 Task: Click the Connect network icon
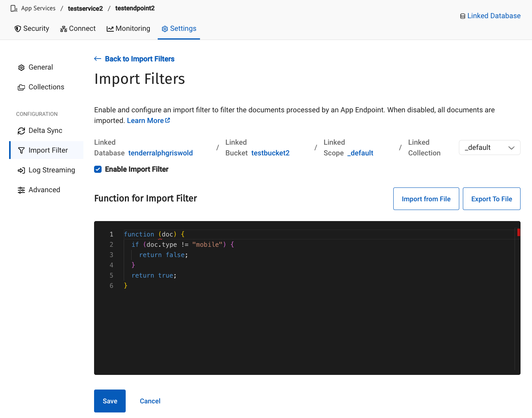pyautogui.click(x=63, y=29)
